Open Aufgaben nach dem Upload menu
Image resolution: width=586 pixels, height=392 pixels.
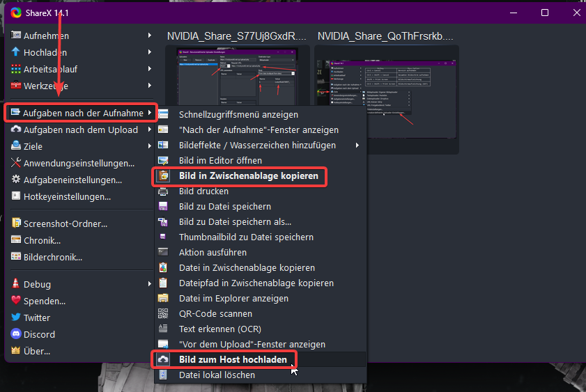(x=80, y=130)
